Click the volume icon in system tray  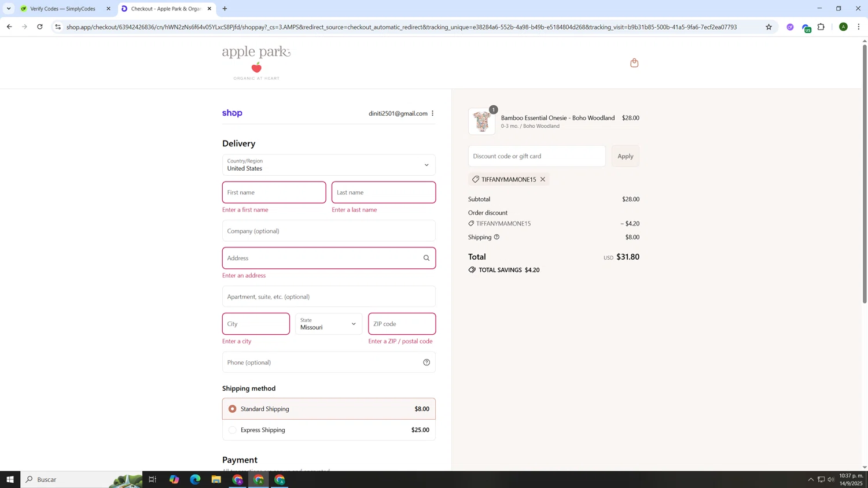click(x=831, y=479)
